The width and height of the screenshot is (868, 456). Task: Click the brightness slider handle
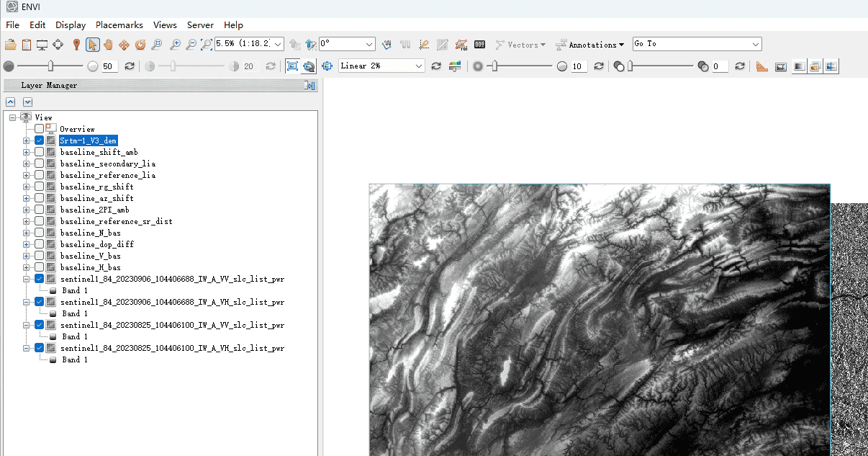pos(50,66)
